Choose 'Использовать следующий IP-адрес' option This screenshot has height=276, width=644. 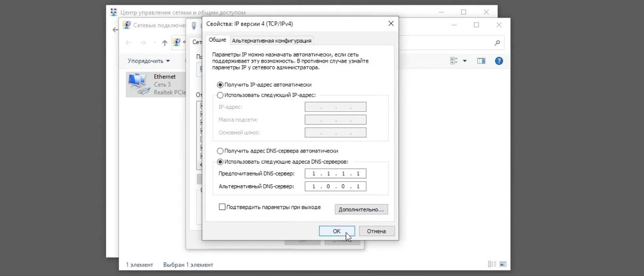tap(220, 95)
